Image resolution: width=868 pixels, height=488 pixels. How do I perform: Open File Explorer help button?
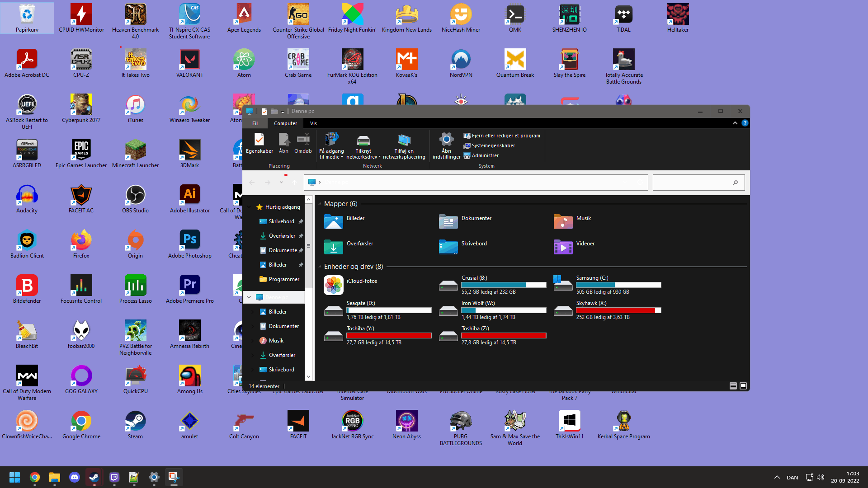745,123
